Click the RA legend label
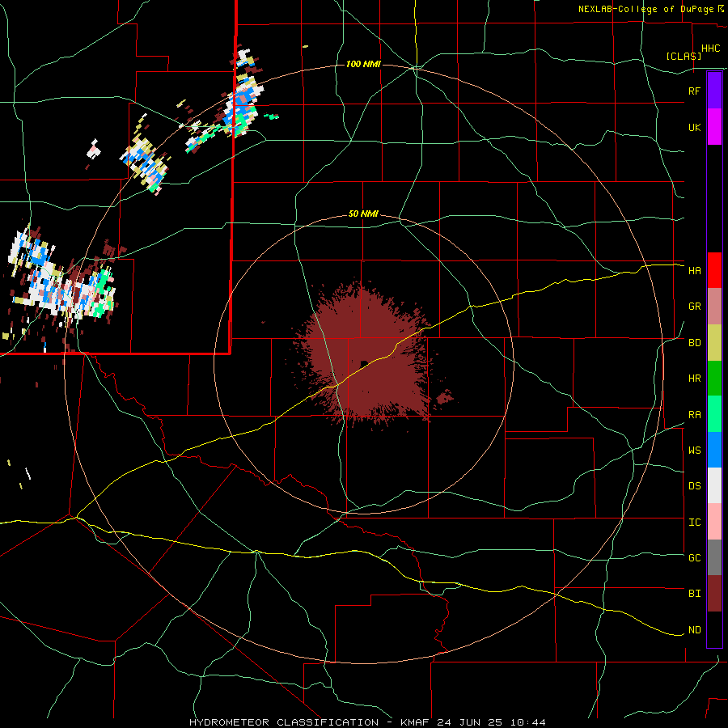728x728 pixels. (x=694, y=415)
